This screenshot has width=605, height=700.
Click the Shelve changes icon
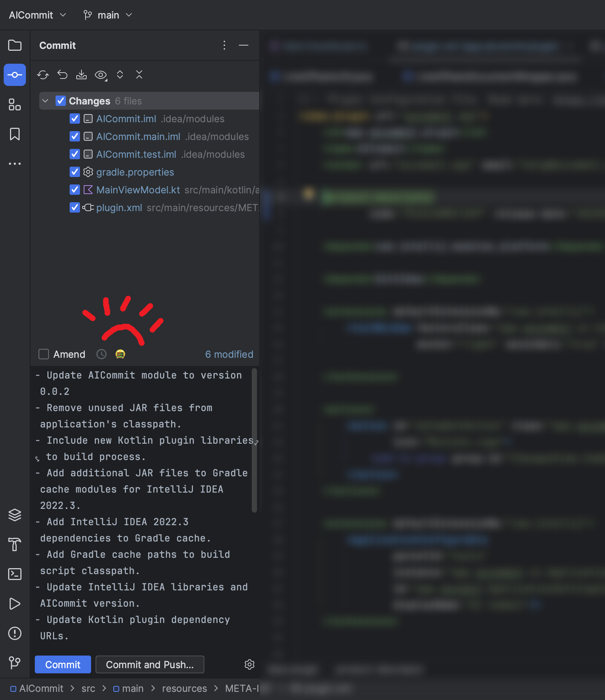point(81,75)
